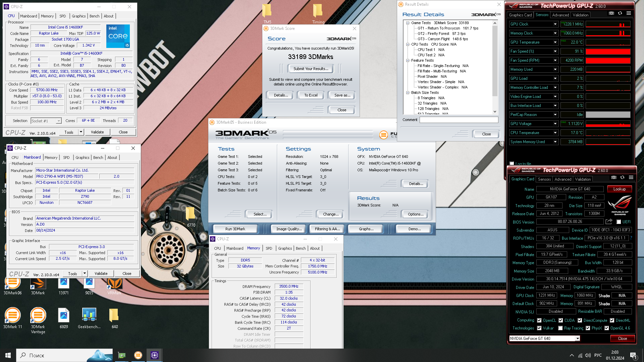Take screenshot via camera icon in GPU-Z Sensors window

click(x=611, y=13)
